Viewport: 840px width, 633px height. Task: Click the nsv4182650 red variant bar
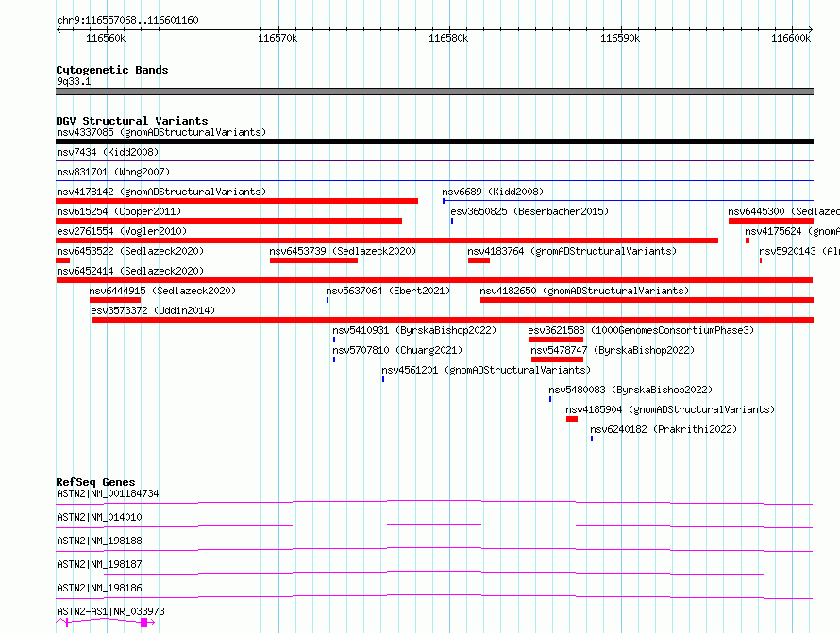click(x=647, y=300)
